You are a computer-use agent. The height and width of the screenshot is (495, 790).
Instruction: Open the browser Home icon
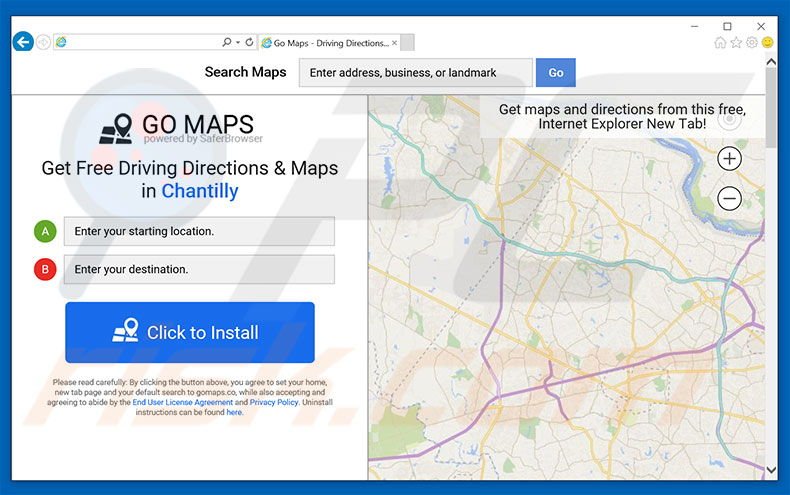720,42
